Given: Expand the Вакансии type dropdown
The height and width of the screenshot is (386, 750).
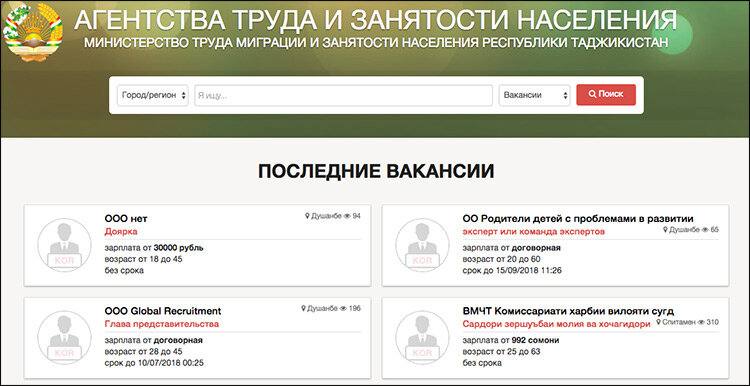Looking at the screenshot, I should tap(534, 95).
